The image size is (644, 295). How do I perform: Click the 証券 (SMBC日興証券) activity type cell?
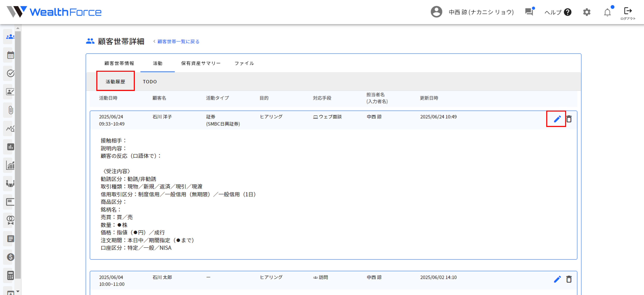[x=223, y=120]
